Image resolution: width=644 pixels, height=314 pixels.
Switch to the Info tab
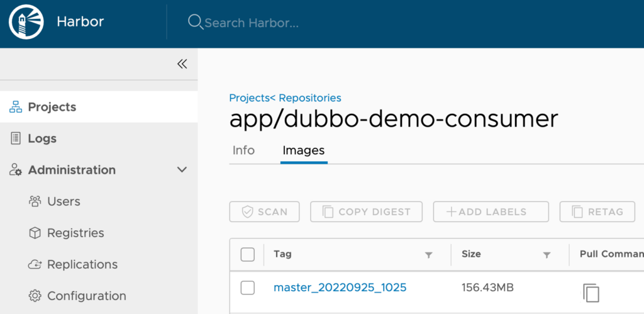coord(243,150)
